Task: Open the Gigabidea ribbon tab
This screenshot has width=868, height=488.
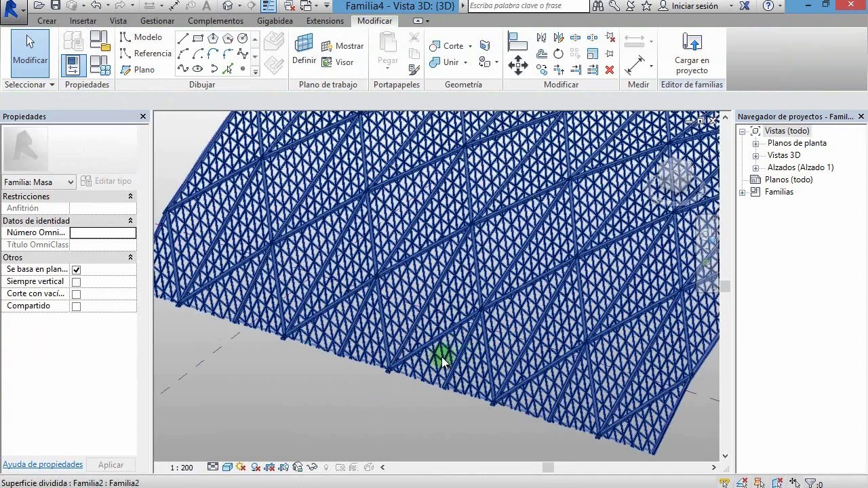Action: coord(275,21)
